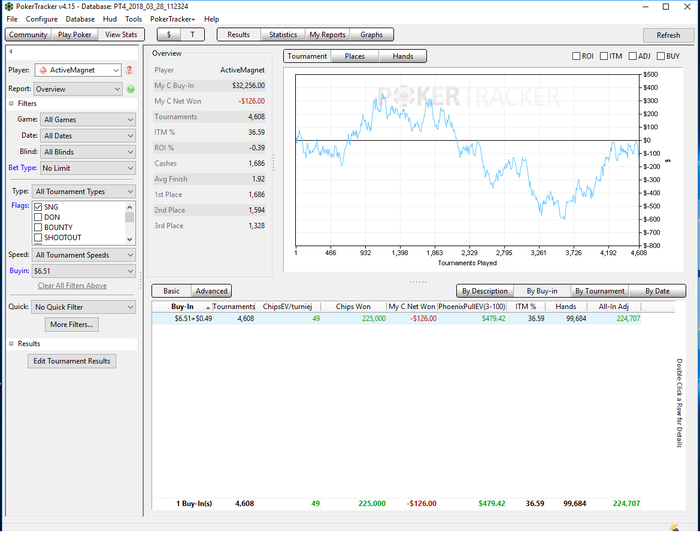Sort by the Buy-In column header

click(x=182, y=306)
